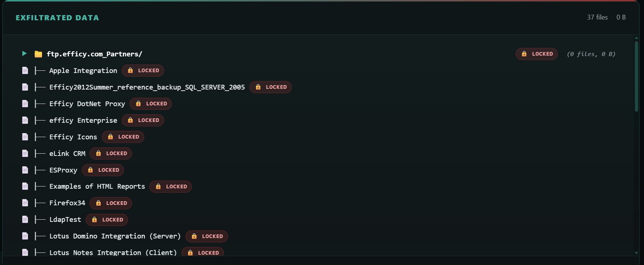Select the Lotus Notes Integration (Client) entry

click(113, 252)
